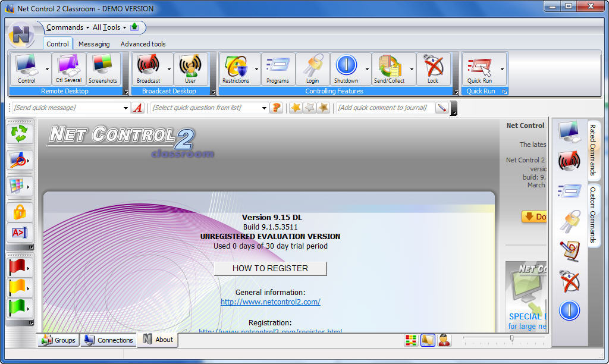Expand the Control button dropdown arrow

coord(47,69)
